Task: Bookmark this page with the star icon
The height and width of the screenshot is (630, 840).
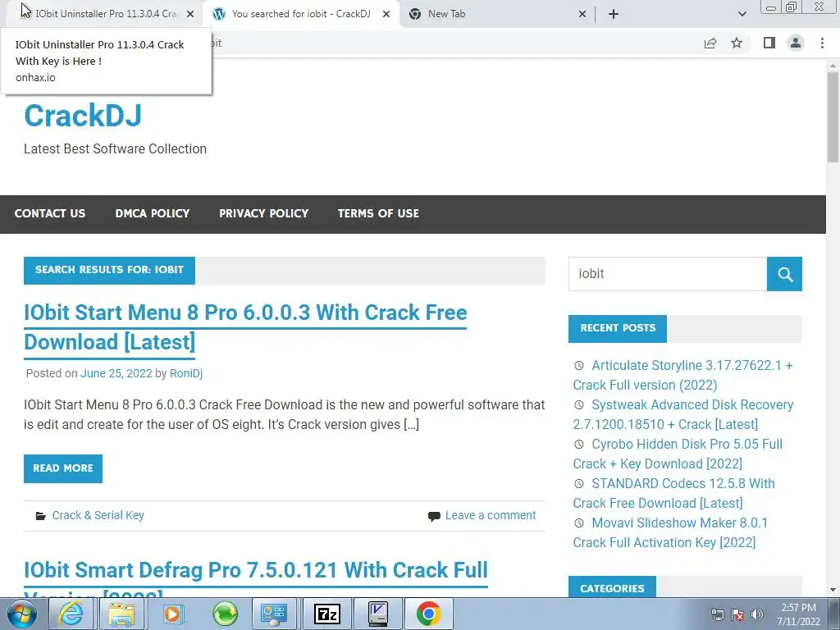Action: click(737, 43)
